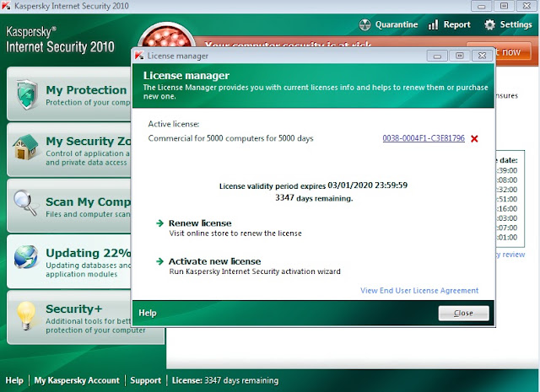Open the Updating 22% section

coord(69,261)
